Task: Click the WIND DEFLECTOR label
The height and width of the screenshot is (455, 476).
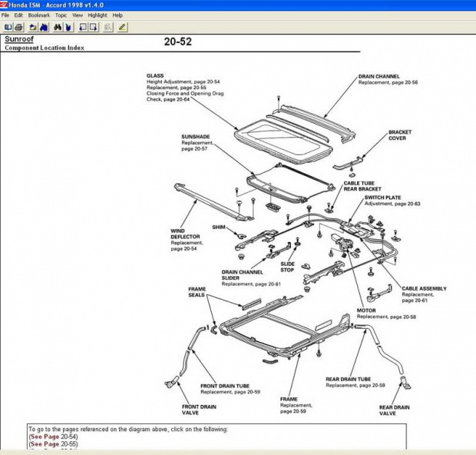Action: (185, 234)
